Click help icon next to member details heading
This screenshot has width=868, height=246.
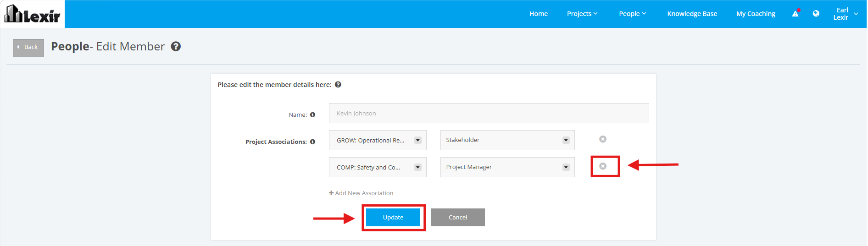338,85
